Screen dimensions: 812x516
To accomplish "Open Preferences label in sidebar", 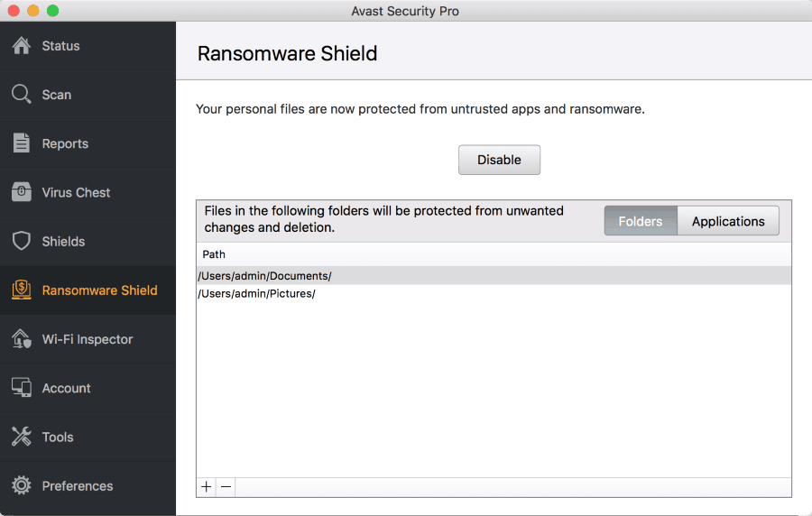I will click(x=78, y=486).
